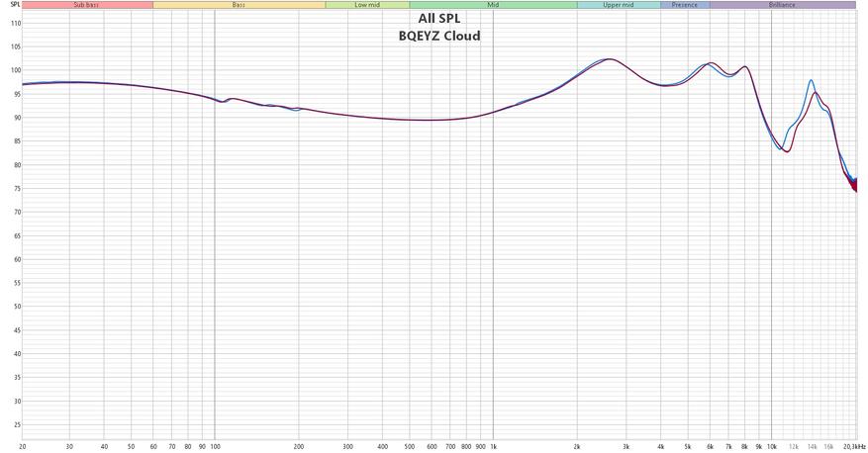This screenshot has height=453, width=868.
Task: Click the 10k frequency axis label
Action: 772,446
